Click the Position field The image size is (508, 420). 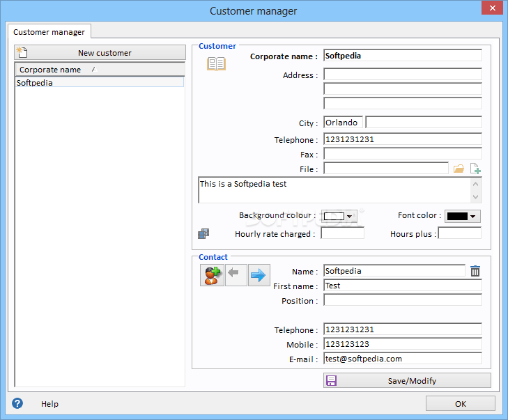(403, 300)
